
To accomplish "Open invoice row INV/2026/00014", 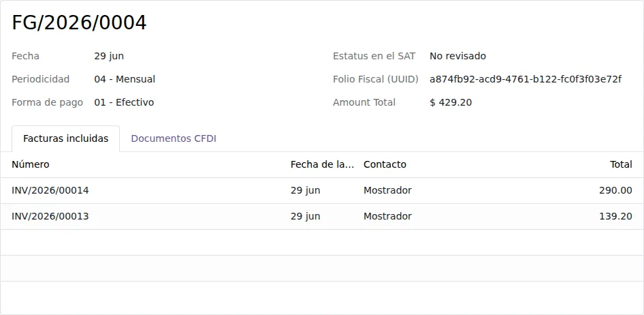I will click(322, 190).
